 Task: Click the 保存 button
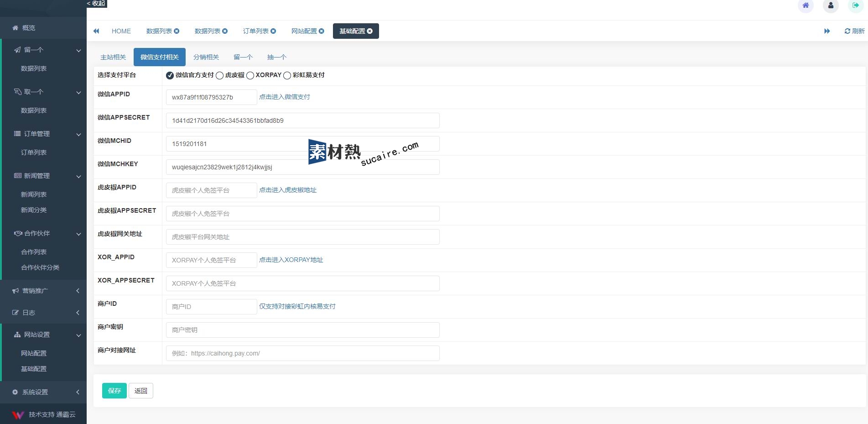point(114,391)
